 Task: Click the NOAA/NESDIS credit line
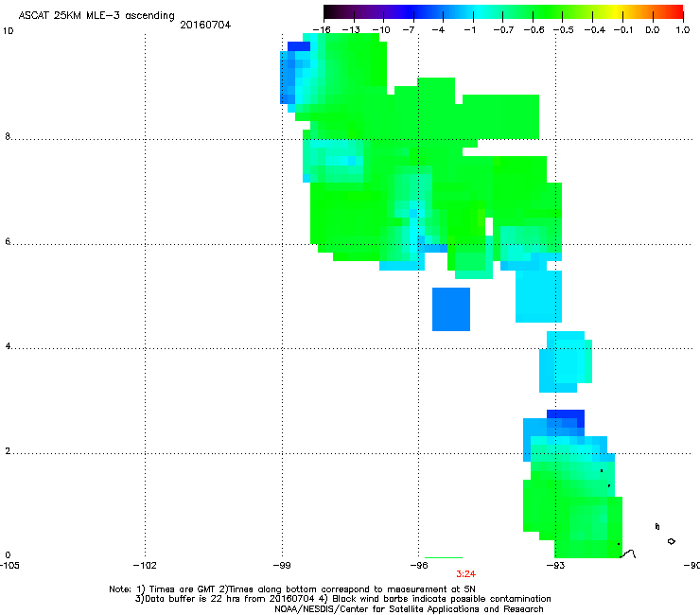(409, 609)
